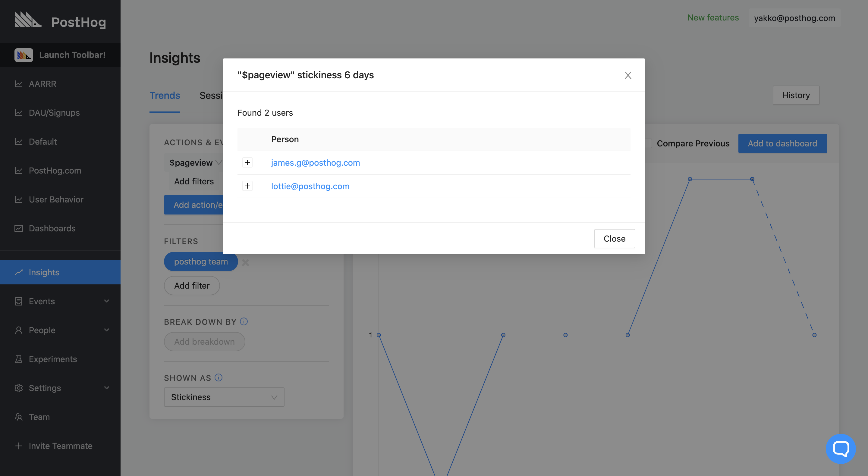Screen dimensions: 868x476
Task: Open Dashboards from sidebar icon
Action: click(18, 228)
